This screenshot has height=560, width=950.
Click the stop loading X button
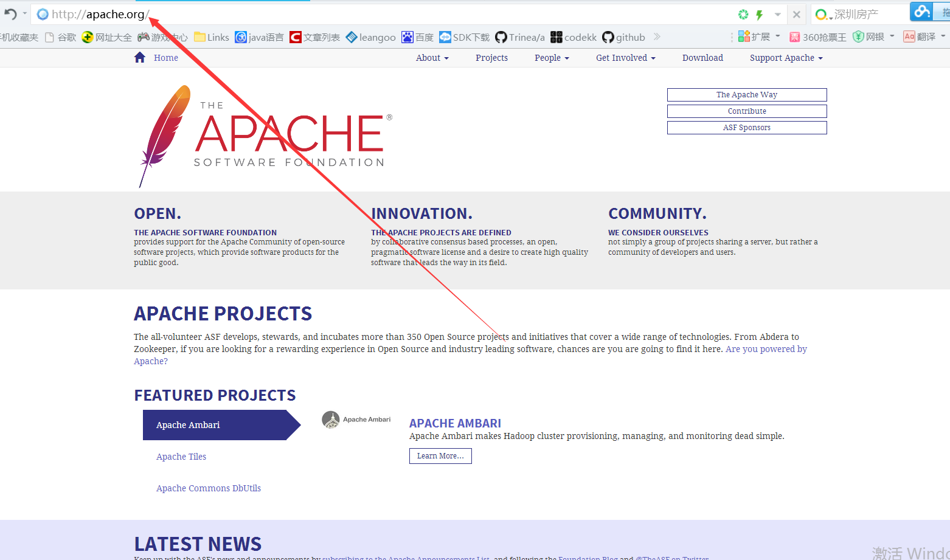click(797, 15)
